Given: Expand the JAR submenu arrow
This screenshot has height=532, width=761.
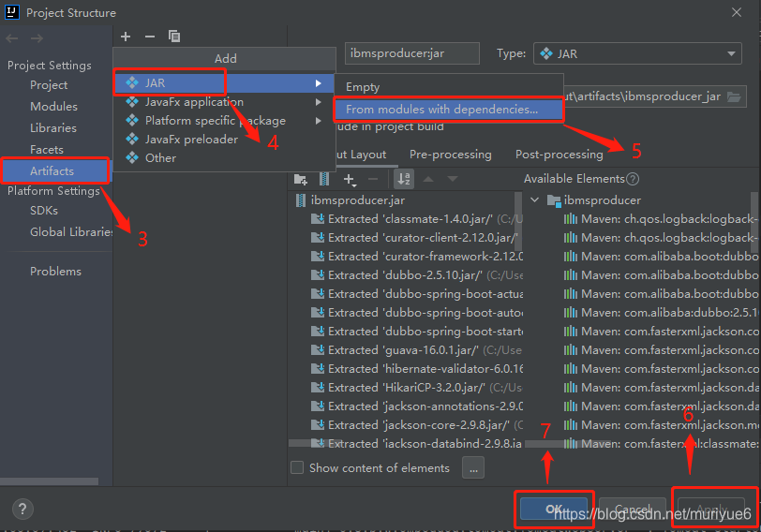Looking at the screenshot, I should click(318, 83).
